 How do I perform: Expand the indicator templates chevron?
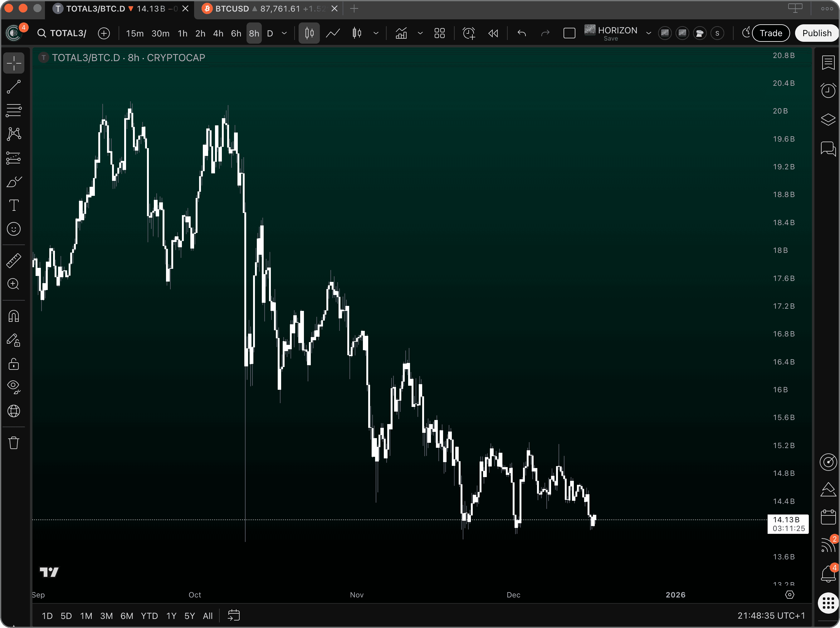(x=420, y=33)
